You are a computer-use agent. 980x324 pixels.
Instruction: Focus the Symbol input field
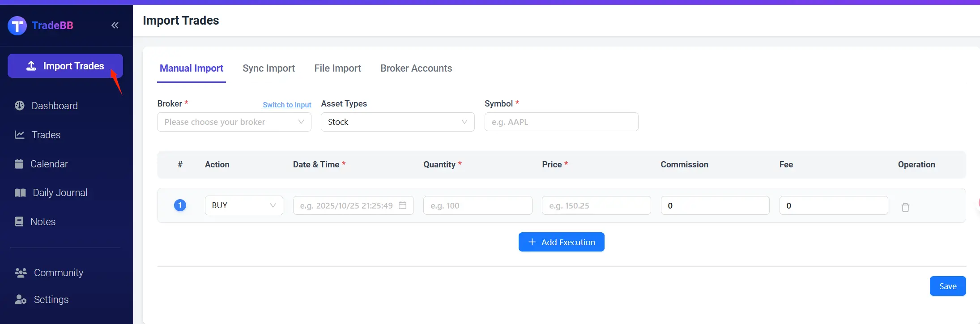click(561, 122)
